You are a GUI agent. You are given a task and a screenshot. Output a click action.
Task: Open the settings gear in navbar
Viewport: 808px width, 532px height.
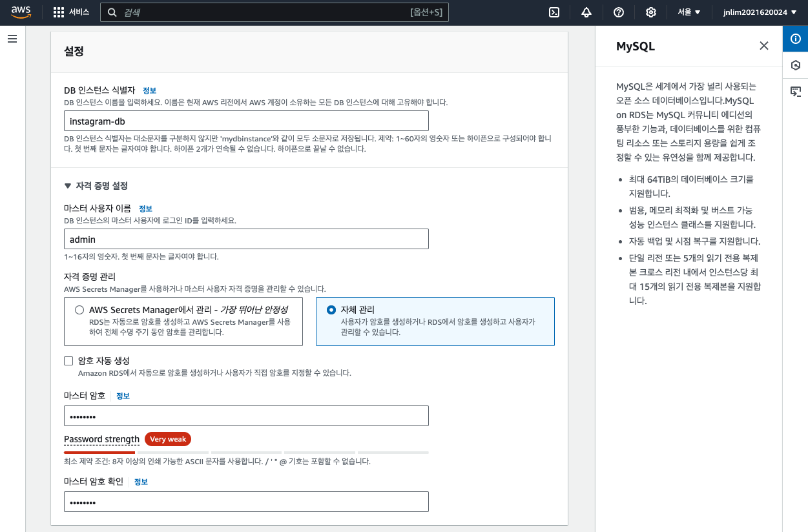pyautogui.click(x=651, y=12)
